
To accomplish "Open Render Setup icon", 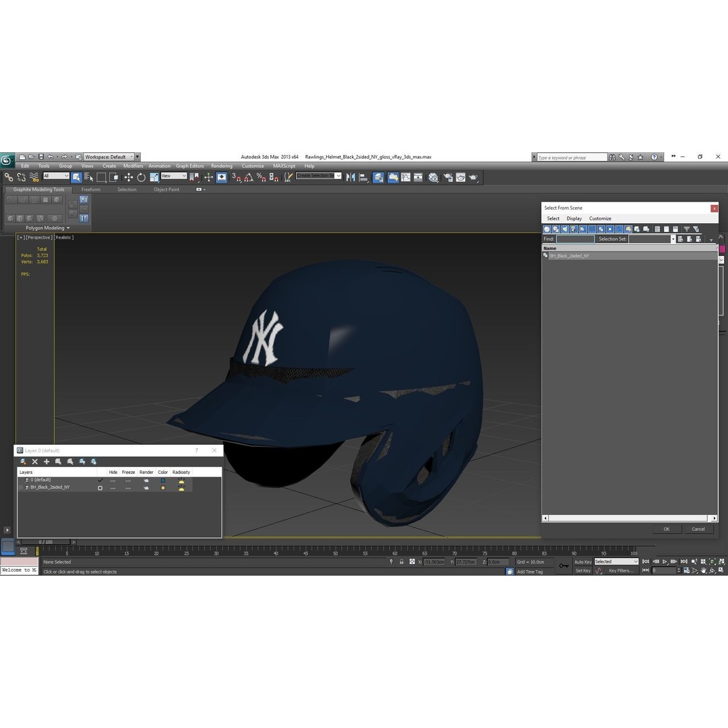I will (x=448, y=177).
